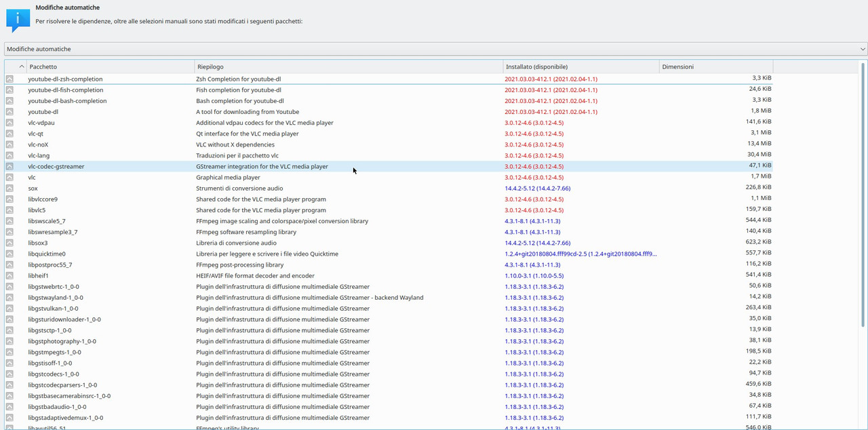Click status icon next to libswresample3_7
The height and width of the screenshot is (430, 868).
9,232
